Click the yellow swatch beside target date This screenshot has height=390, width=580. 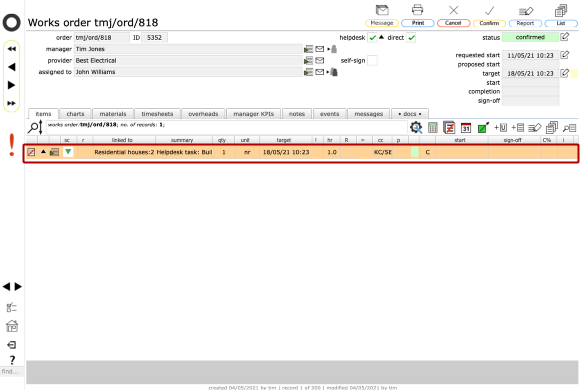(x=574, y=73)
